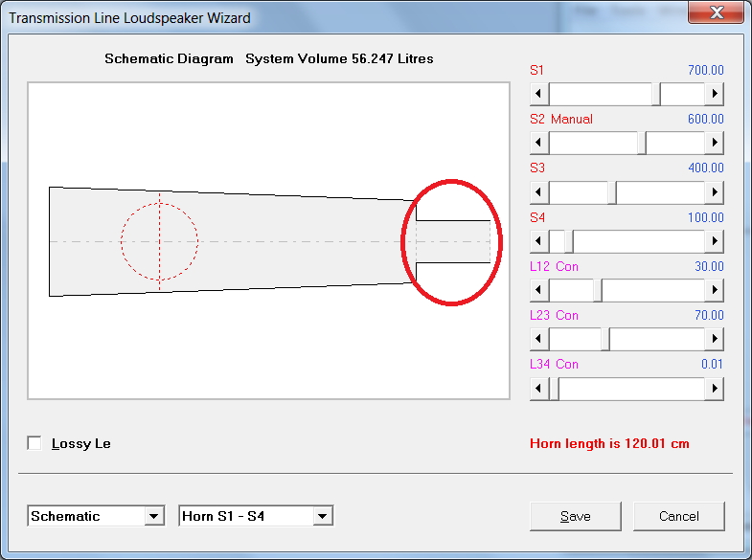752x560 pixels.
Task: Click the L23 value 70.00
Action: coord(709,315)
